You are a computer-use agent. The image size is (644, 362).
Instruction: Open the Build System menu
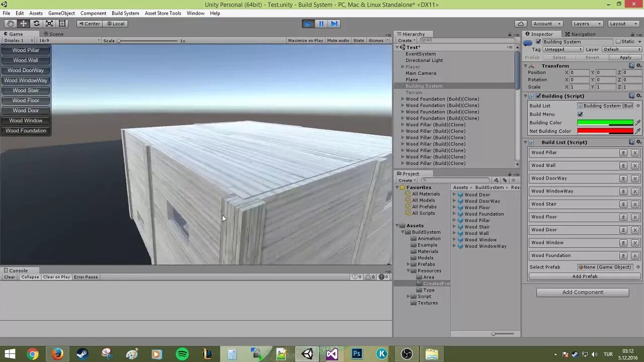pyautogui.click(x=125, y=13)
